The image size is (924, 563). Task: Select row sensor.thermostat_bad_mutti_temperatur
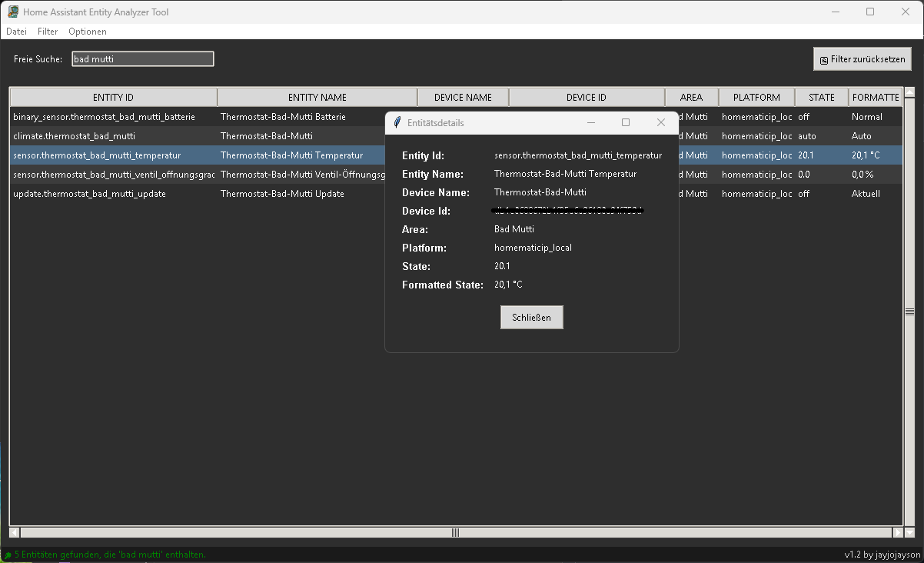456,155
